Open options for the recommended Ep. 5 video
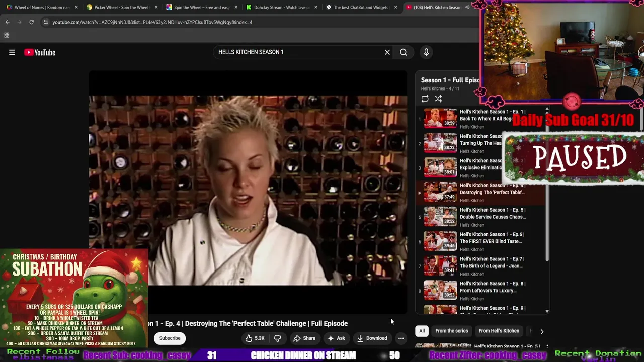This screenshot has width=644, height=362. 547,347
